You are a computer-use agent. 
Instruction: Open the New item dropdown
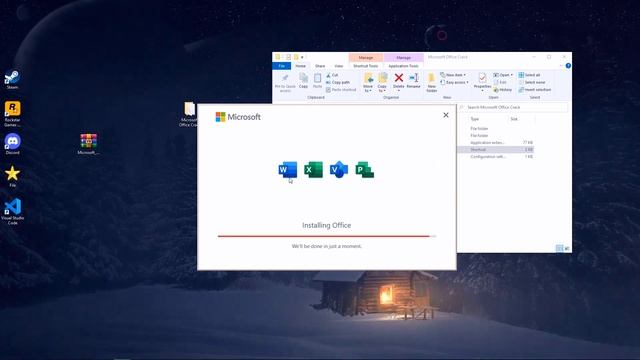453,75
